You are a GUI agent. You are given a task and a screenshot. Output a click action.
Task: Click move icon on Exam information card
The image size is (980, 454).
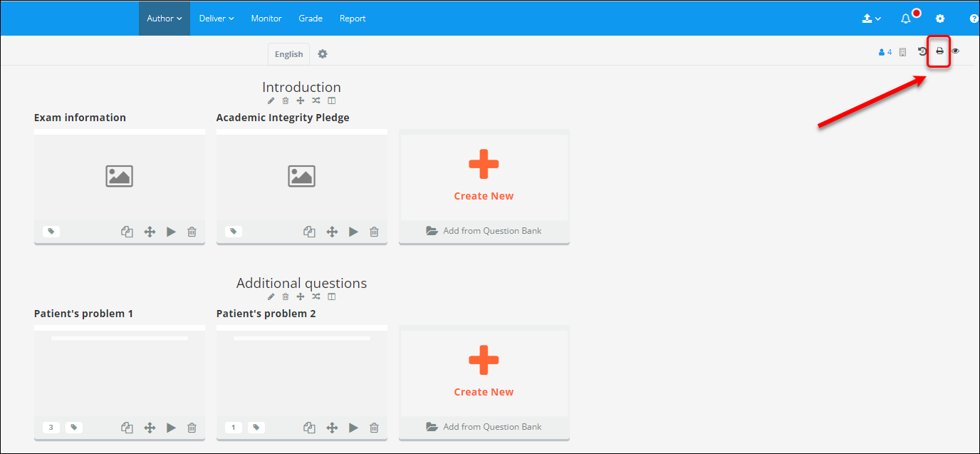150,232
